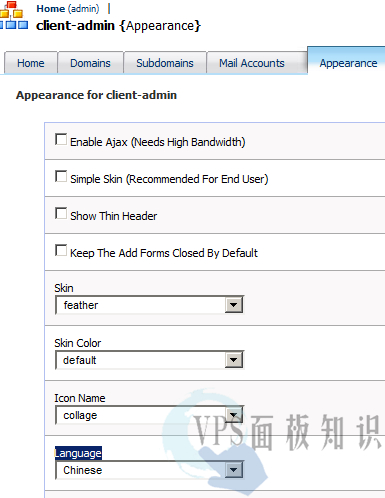This screenshot has height=498, width=385.
Task: Select the Appearance tab
Action: (347, 62)
